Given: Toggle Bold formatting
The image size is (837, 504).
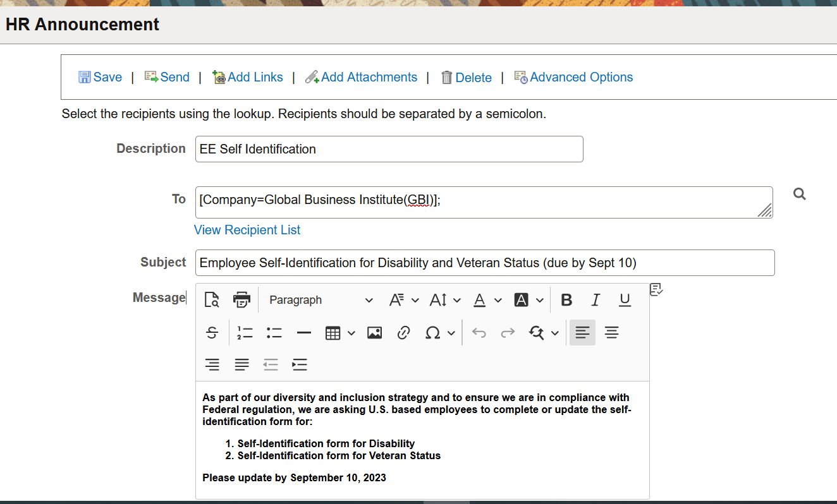Looking at the screenshot, I should point(566,300).
